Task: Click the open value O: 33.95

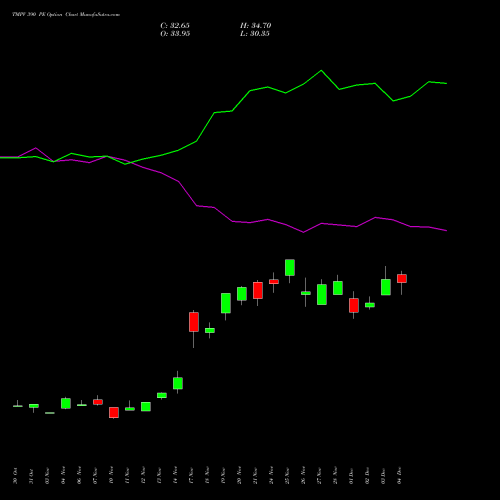Action: pyautogui.click(x=175, y=34)
